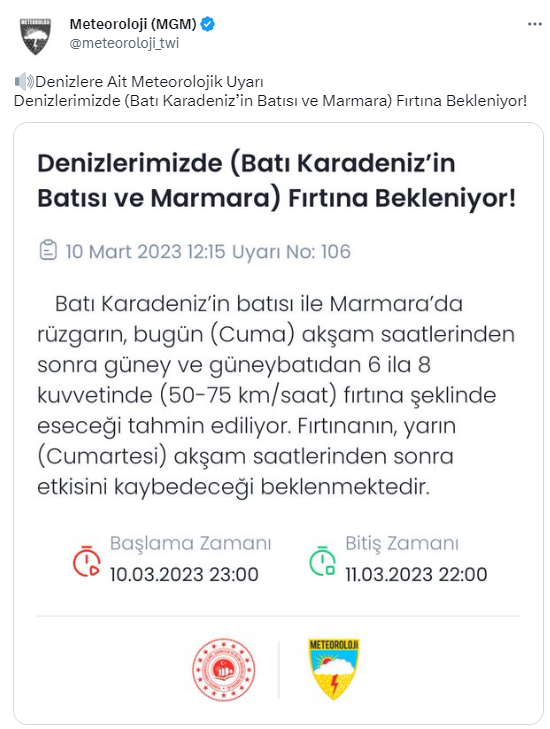Open the three-dot more options menu
The image size is (550, 729).
(535, 24)
